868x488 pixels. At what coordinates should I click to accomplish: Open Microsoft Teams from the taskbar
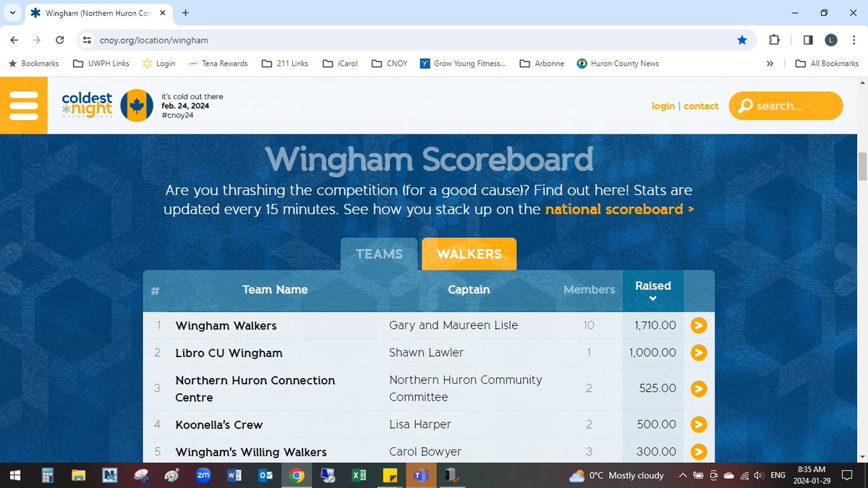(420, 476)
